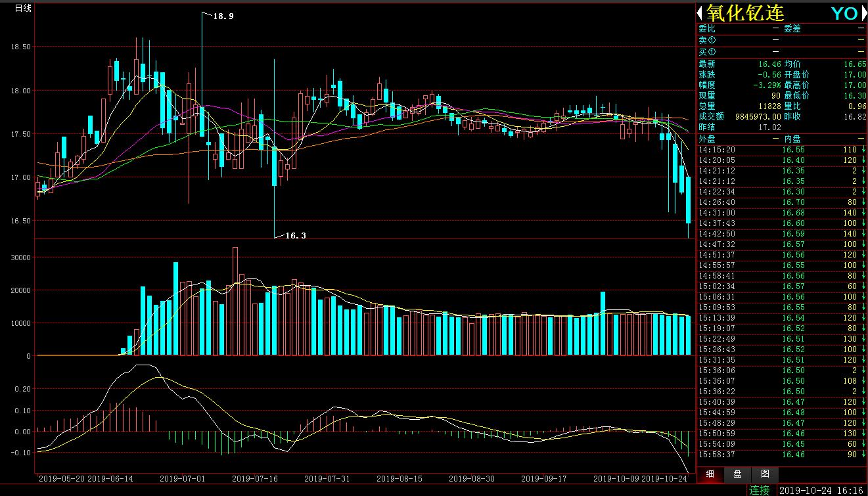Click the YO symbol code
The image size is (868, 496).
click(x=844, y=14)
